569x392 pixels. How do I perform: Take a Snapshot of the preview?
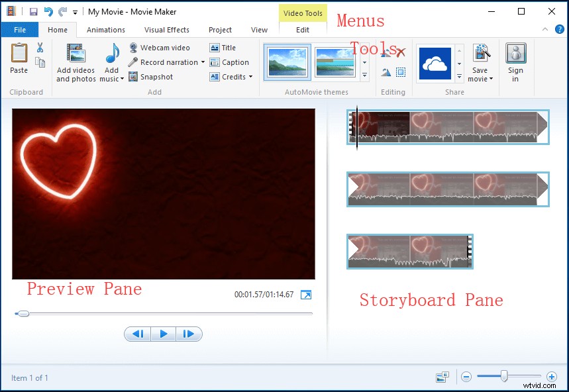[151, 77]
